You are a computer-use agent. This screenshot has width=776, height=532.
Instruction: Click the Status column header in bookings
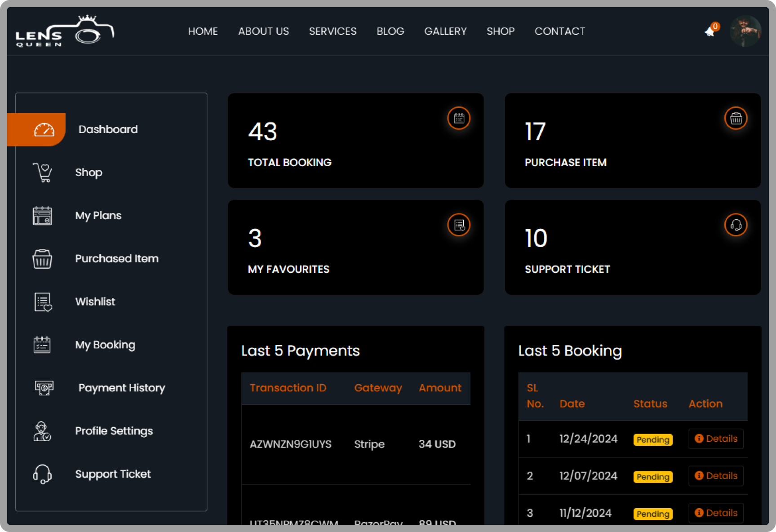point(650,403)
